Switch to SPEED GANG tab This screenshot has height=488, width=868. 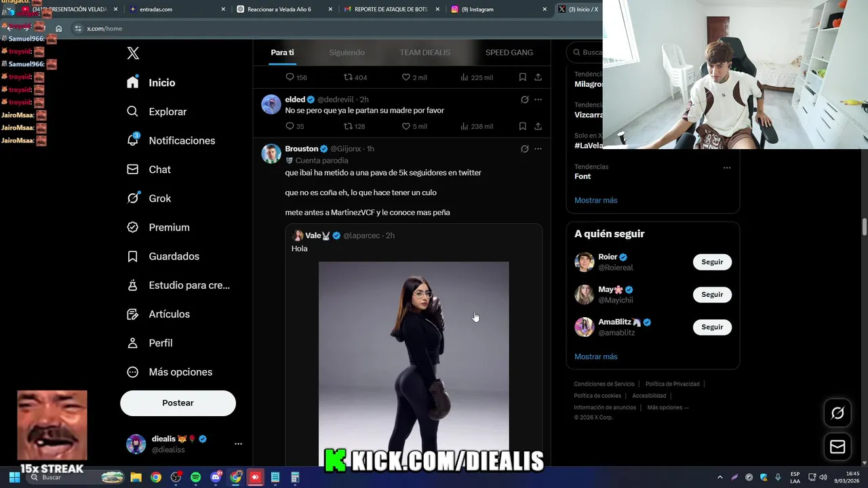509,52
